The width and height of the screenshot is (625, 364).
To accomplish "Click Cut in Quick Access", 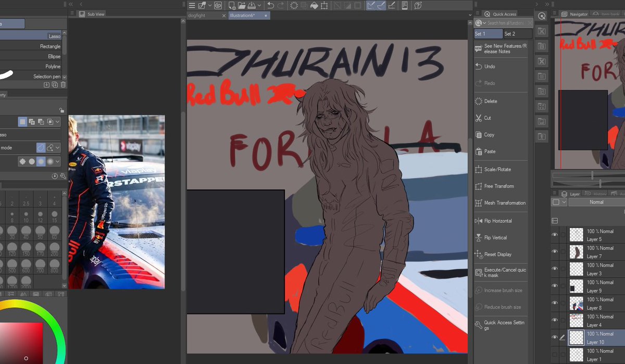I will point(501,118).
